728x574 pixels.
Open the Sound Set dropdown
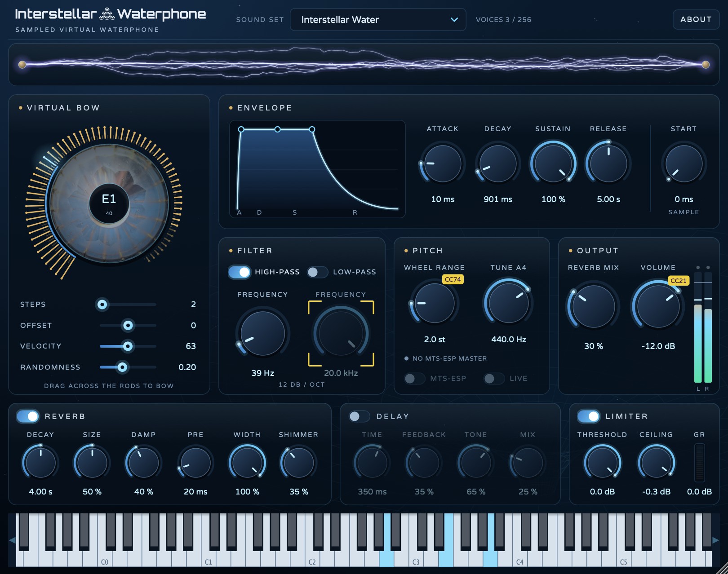point(378,20)
